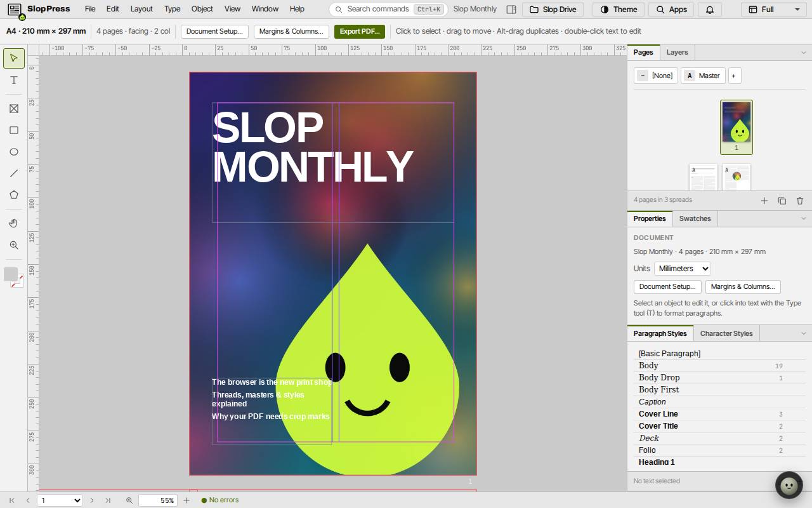Select the Type tool

coord(14,80)
